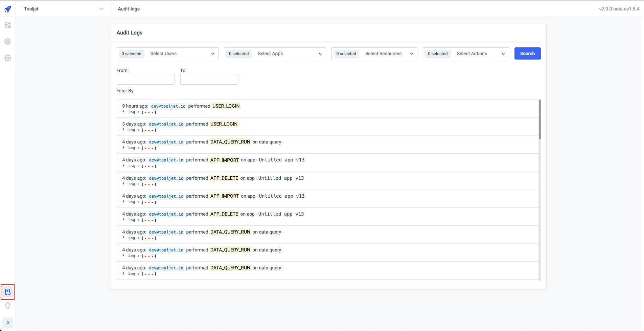Click the ToolJet rocket logo
This screenshot has width=644, height=331.
[8, 9]
